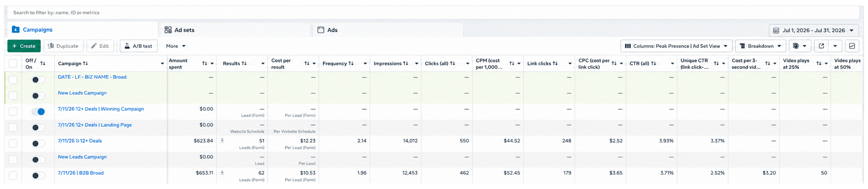Sort campaigns by Campaign name arrows

click(x=86, y=64)
